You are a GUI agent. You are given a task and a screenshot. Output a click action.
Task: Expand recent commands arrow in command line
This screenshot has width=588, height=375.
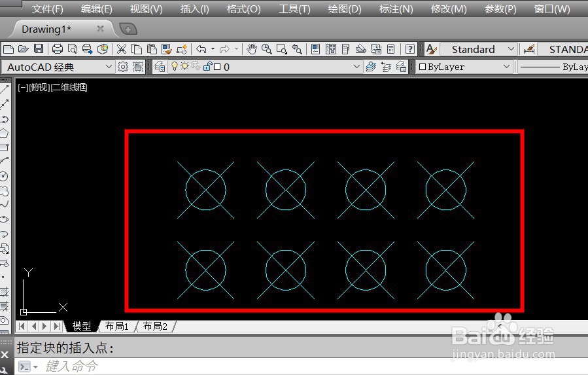pyautogui.click(x=35, y=366)
